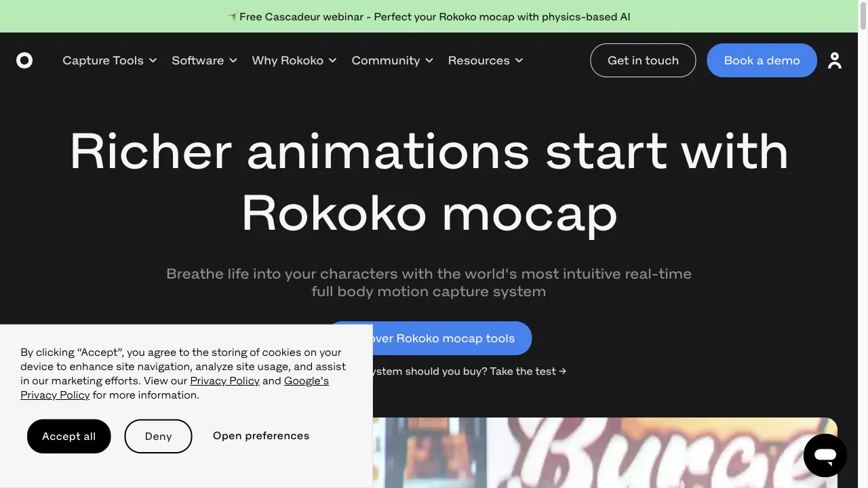
Task: Click the Book a demo button
Action: click(762, 60)
